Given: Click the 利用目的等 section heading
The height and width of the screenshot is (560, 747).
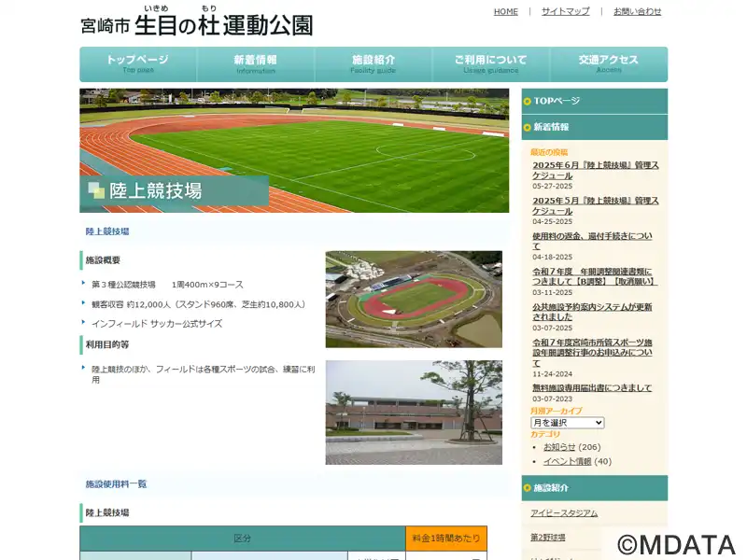Looking at the screenshot, I should (107, 344).
